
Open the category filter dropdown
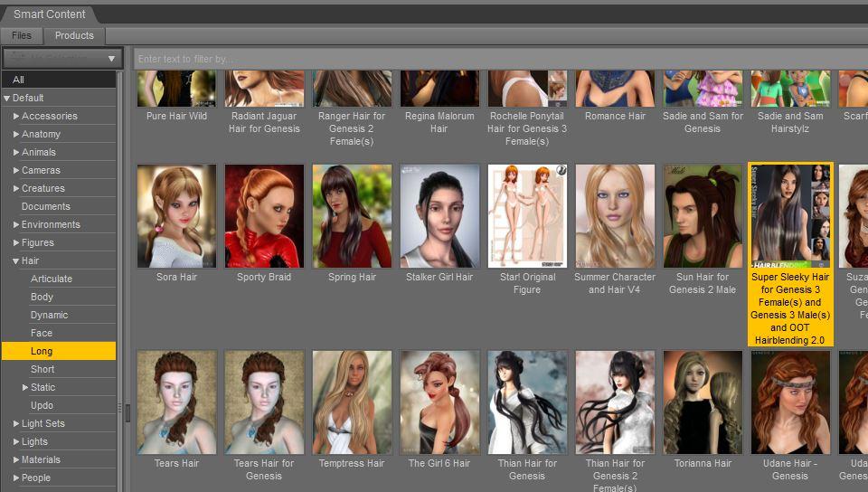62,58
